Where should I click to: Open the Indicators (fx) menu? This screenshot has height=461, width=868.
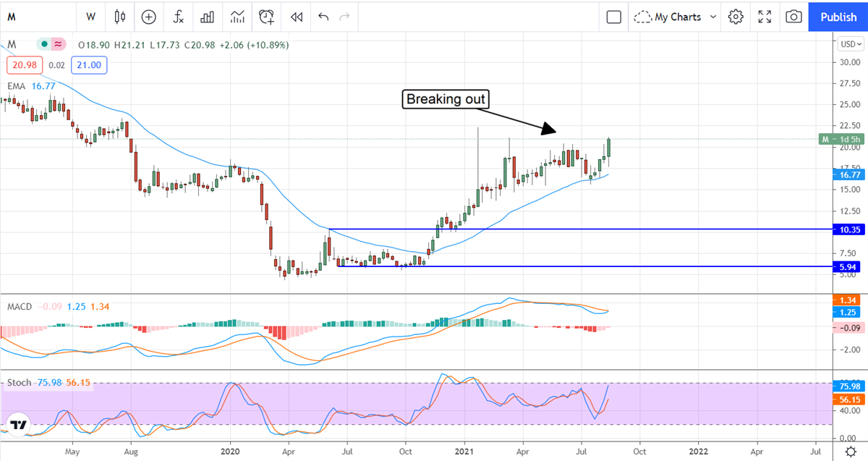178,17
